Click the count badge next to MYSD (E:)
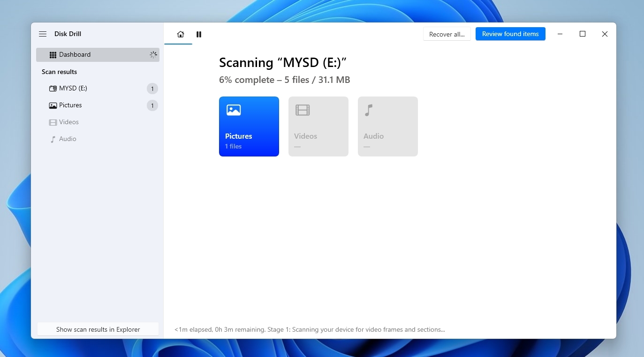This screenshot has height=357, width=644. point(152,89)
